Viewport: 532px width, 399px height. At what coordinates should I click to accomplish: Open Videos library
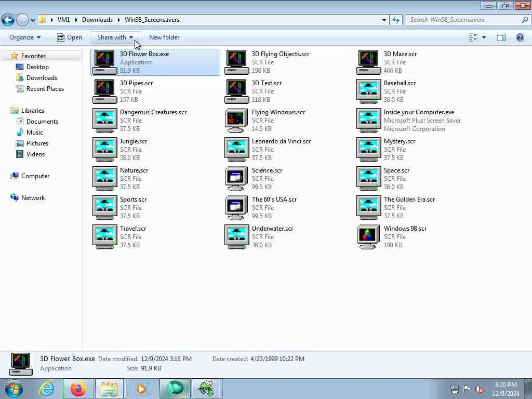pos(35,154)
